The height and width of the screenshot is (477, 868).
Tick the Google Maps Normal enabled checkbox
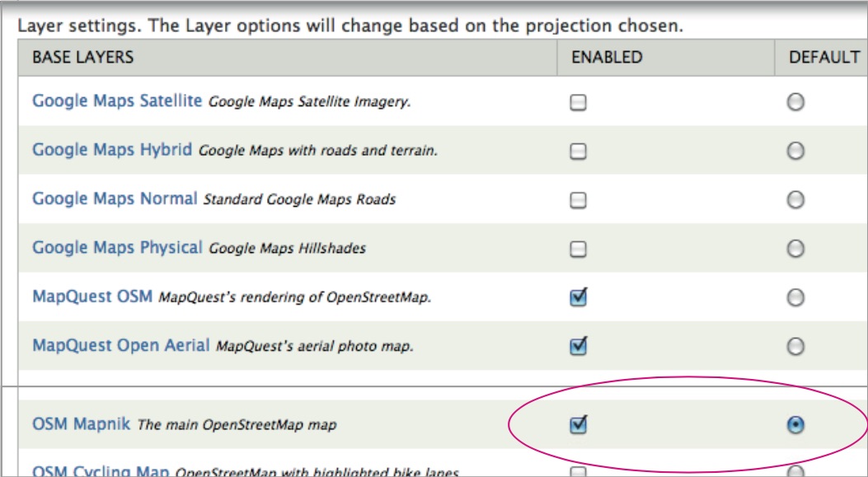579,200
